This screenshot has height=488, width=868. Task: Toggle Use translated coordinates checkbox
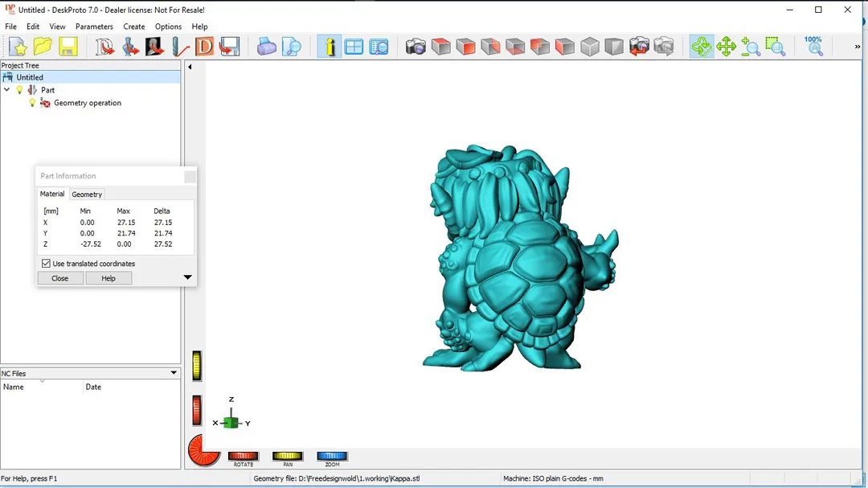click(46, 264)
